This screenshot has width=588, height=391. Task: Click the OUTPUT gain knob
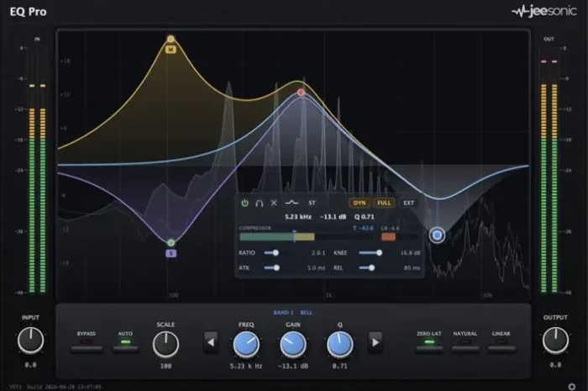coord(555,341)
